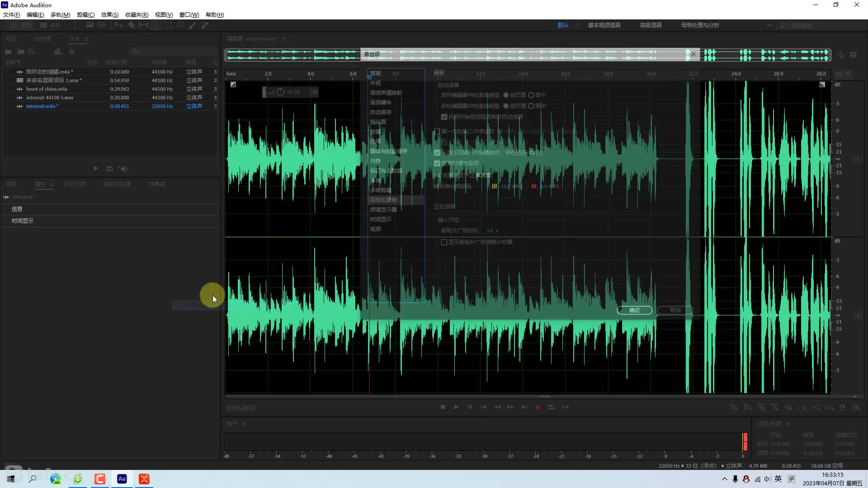868x488 pixels.
Task: Expand the intransit 44100 5.wav row
Action: [x=7, y=98]
